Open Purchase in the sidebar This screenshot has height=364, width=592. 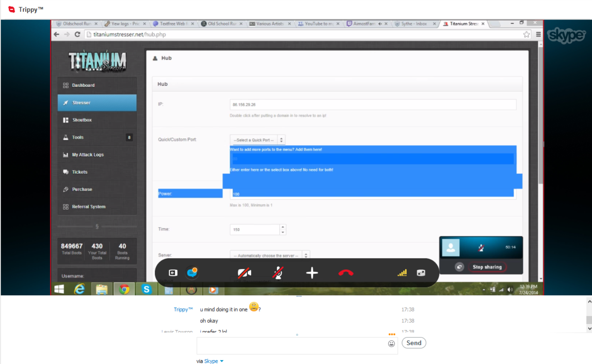[97, 189]
